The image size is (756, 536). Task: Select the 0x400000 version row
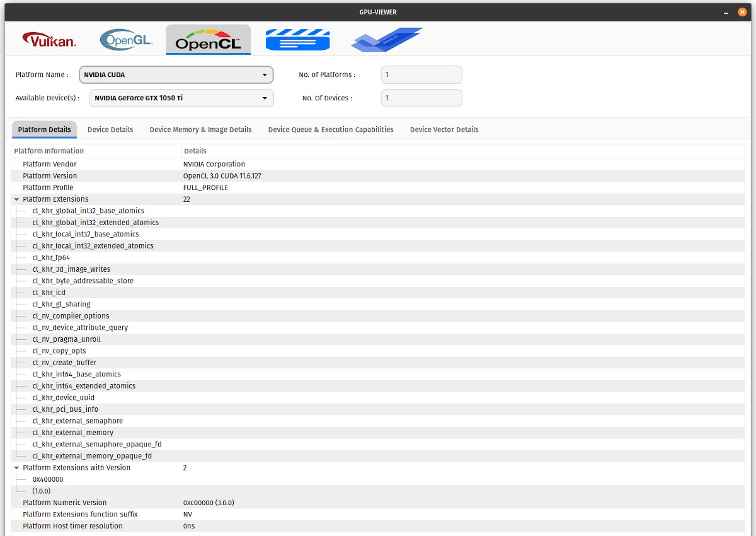click(378, 479)
